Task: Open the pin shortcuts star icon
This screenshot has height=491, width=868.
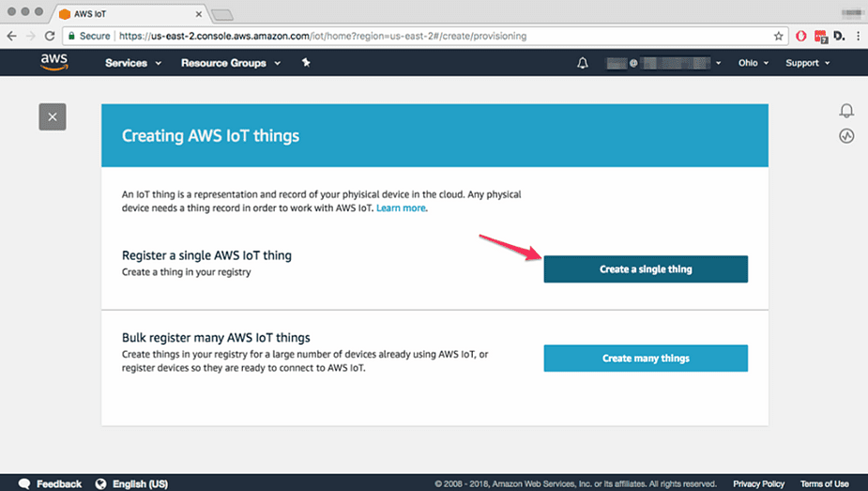Action: tap(306, 63)
